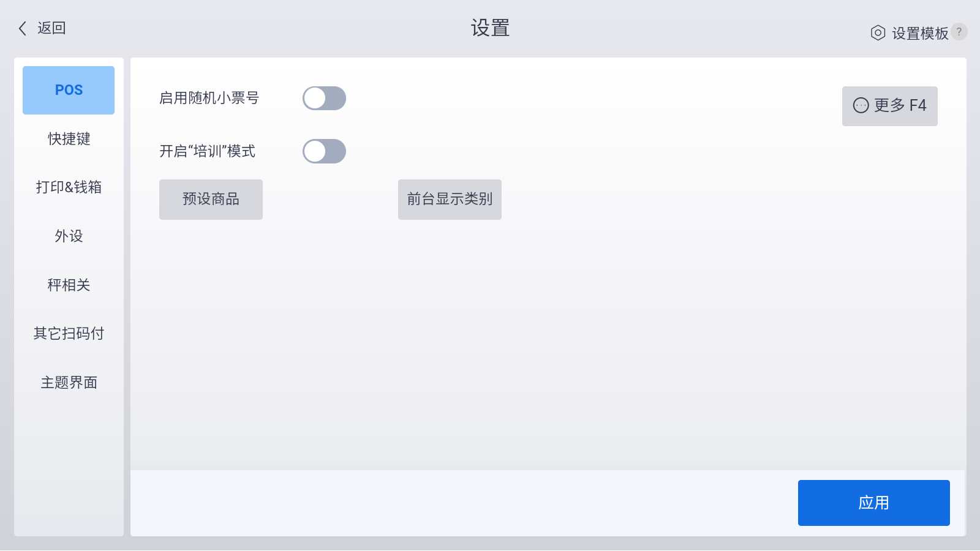Click the back chevron arrow icon
The width and height of the screenshot is (980, 551).
(23, 28)
